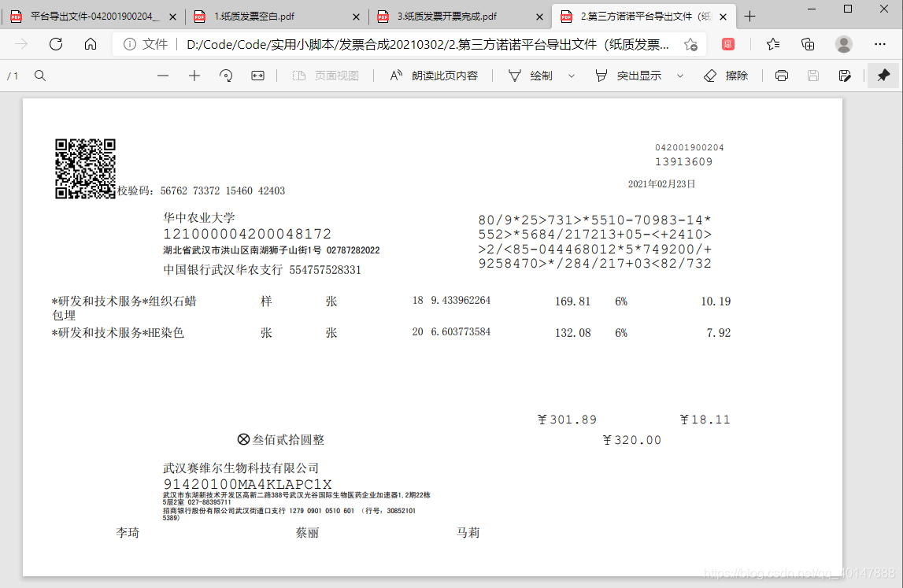Click the invoice code 042001900204

tap(690, 147)
